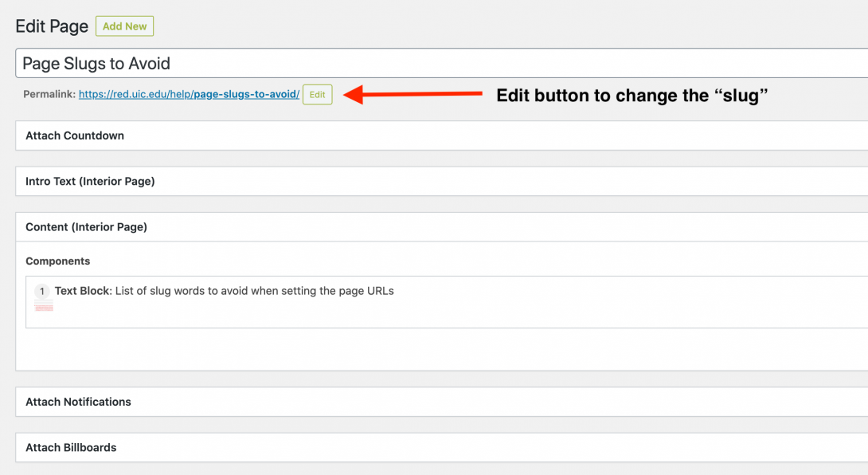Image resolution: width=868 pixels, height=475 pixels.
Task: Expand the Attach Notifications panel
Action: (x=78, y=402)
